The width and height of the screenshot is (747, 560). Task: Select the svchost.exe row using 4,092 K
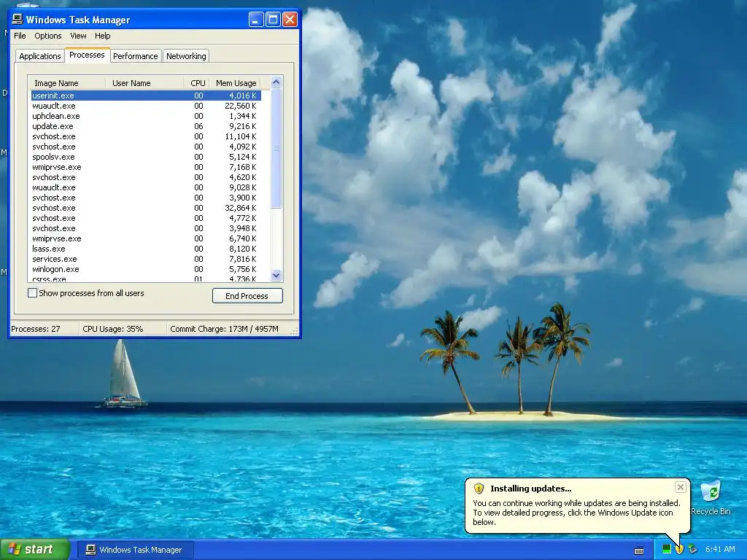tap(146, 147)
